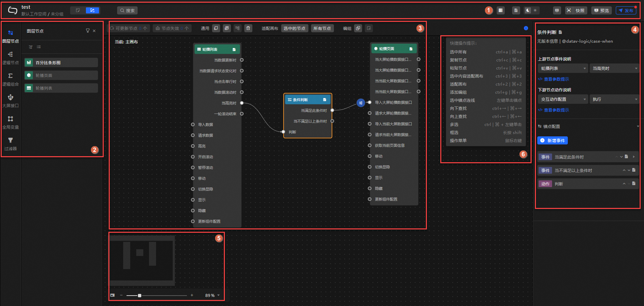Switch to dark theme moon icon
Viewport: 644px width, 306px height.
point(528,10)
